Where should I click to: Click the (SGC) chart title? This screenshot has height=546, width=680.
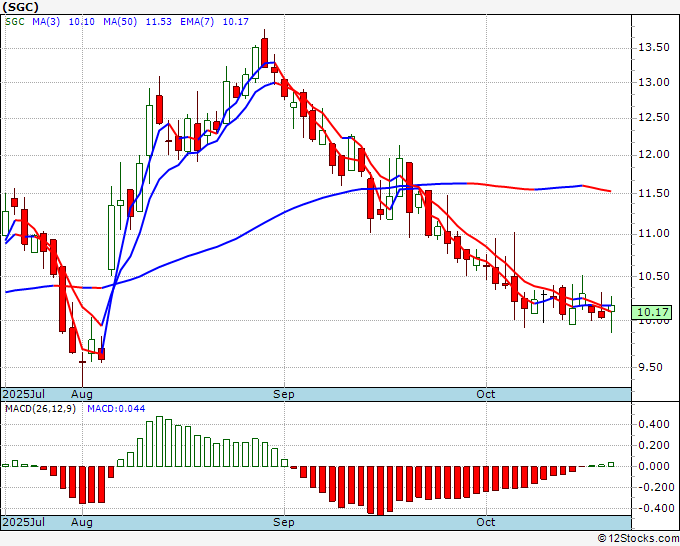click(x=20, y=7)
